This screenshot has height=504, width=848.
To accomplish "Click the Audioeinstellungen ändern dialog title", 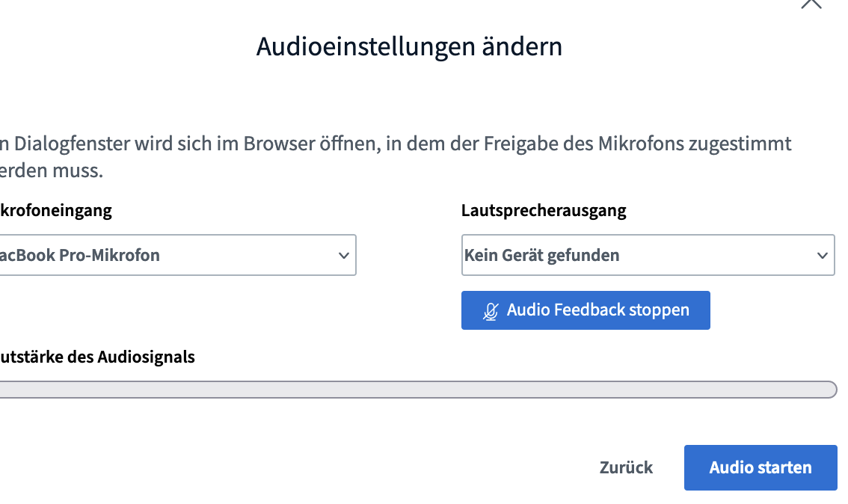I will point(410,46).
